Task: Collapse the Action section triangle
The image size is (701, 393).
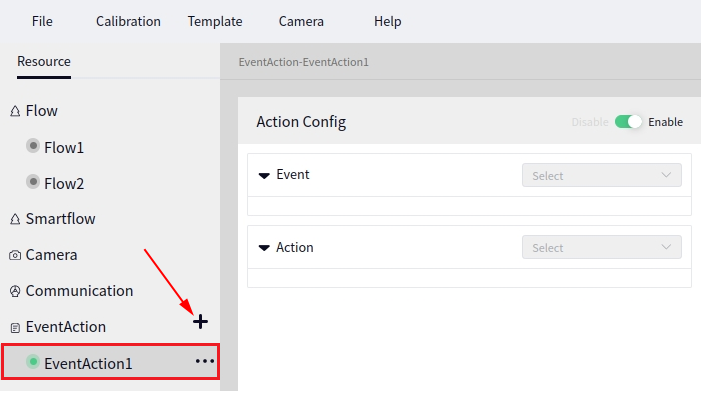Action: coord(264,248)
